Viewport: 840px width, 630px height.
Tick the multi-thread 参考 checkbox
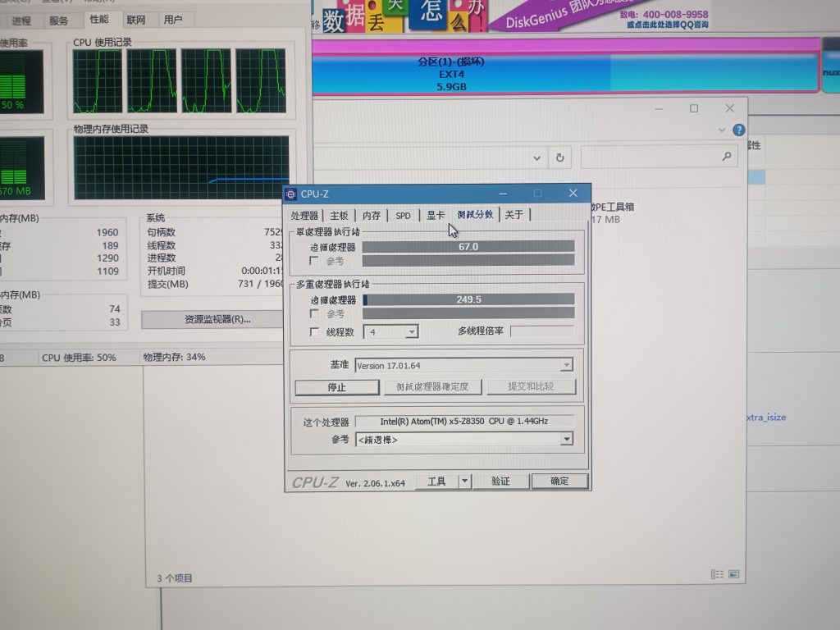[314, 314]
